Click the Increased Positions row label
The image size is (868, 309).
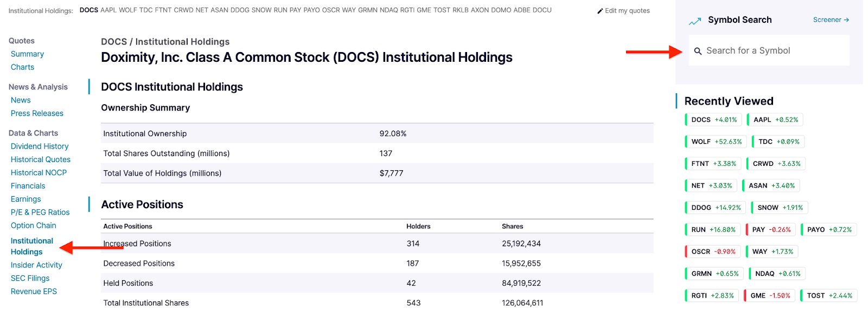pos(137,244)
